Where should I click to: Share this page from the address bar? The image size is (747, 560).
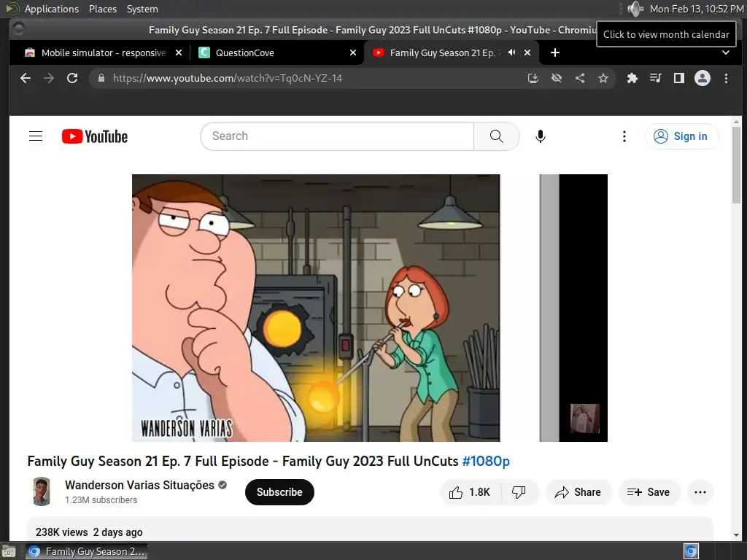tap(580, 78)
